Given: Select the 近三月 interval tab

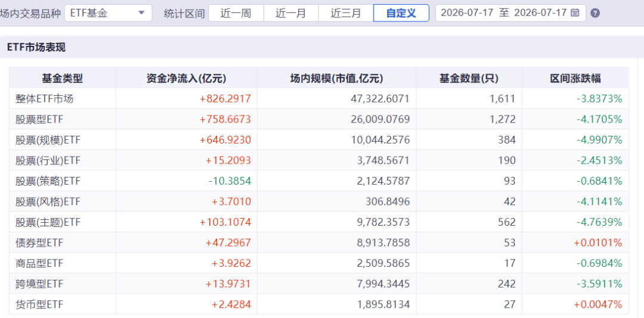Looking at the screenshot, I should [346, 13].
